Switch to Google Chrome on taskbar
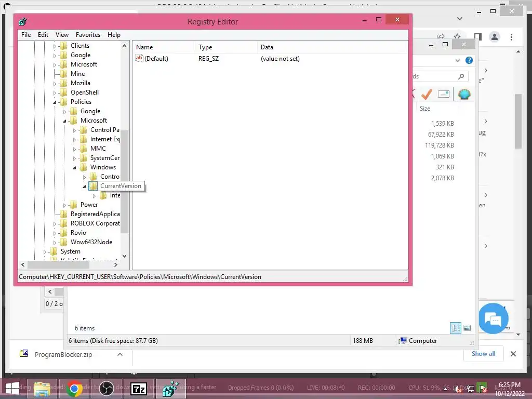The width and height of the screenshot is (532, 399). (x=74, y=389)
